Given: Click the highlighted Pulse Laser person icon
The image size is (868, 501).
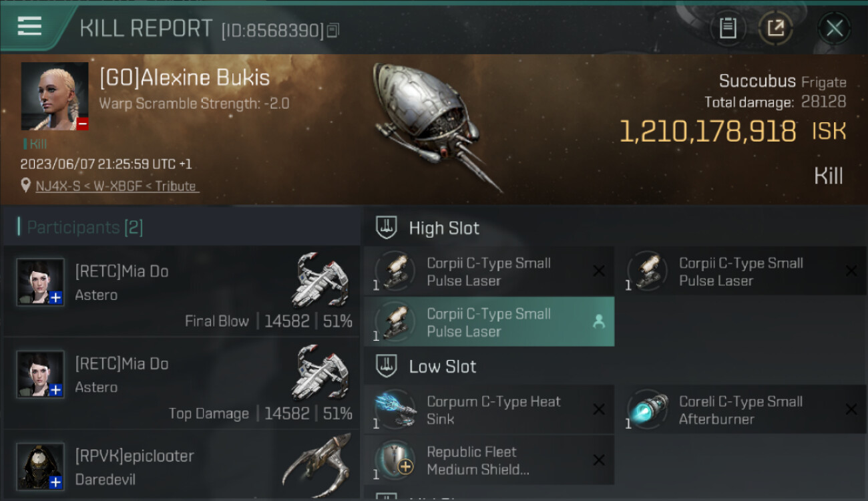Looking at the screenshot, I should coord(599,322).
